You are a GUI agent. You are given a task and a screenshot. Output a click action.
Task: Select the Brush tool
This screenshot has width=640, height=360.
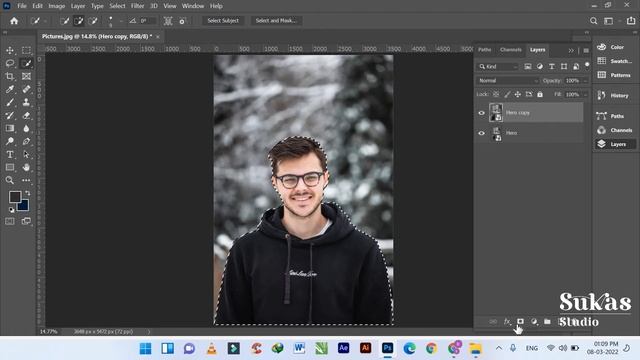coord(10,102)
